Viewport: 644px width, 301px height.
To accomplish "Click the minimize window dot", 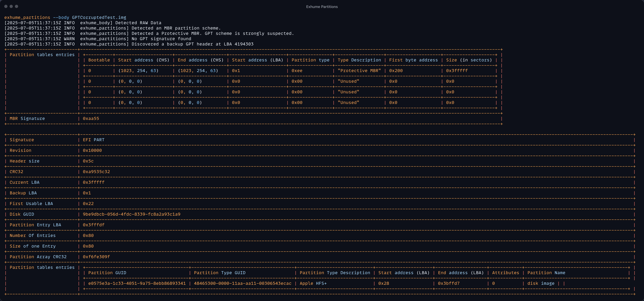I will (x=11, y=6).
